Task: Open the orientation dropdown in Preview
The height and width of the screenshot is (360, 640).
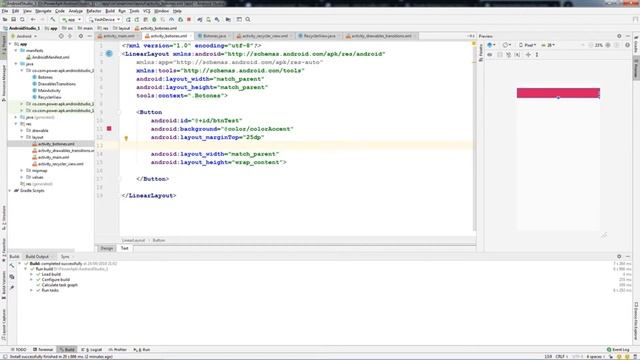Action: (507, 45)
